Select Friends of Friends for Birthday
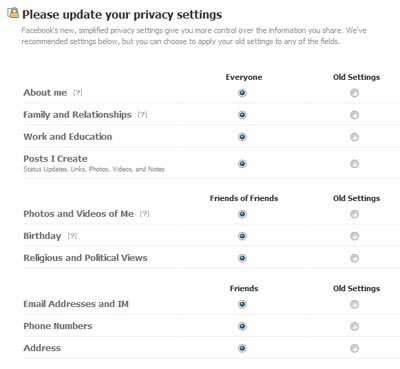The height and width of the screenshot is (369, 400). [242, 236]
